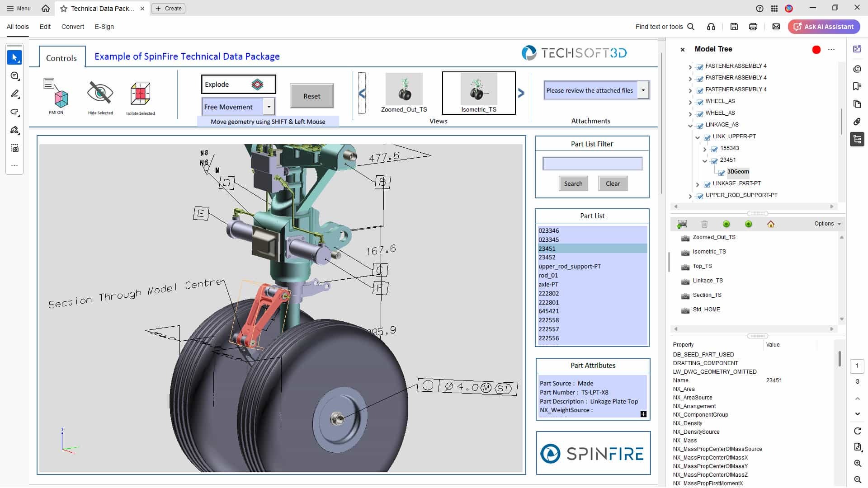Select the Linkage_TS saved view
Viewport: 868px width, 488px height.
click(x=708, y=281)
